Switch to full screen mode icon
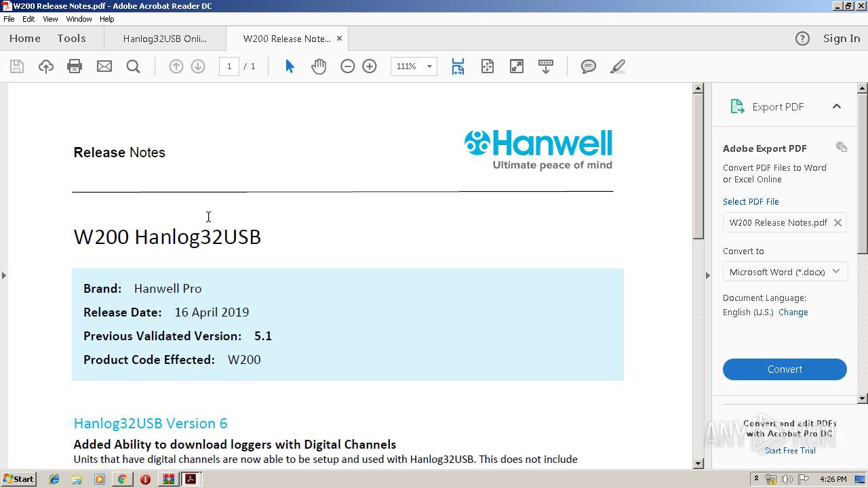 click(x=517, y=66)
